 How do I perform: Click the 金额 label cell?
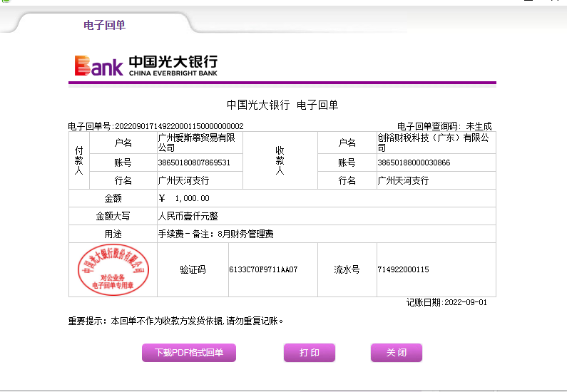[113, 198]
